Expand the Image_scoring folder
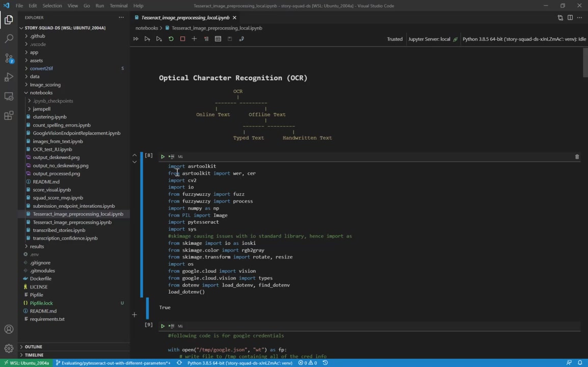 tap(45, 85)
